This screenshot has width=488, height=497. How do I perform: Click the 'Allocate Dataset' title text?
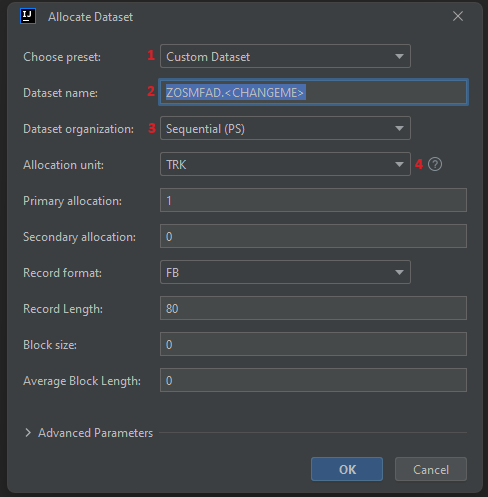pyautogui.click(x=90, y=17)
